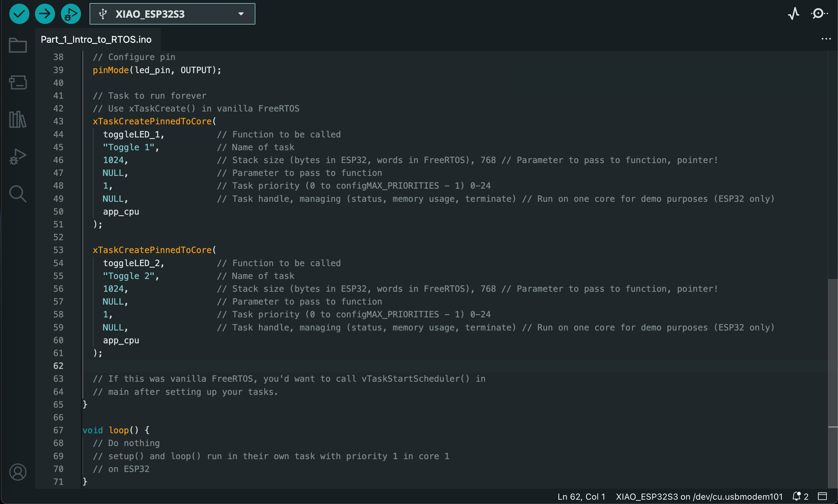Select the Part_1_Intro_to_RTOS.ino tab
The image size is (838, 504).
96,40
